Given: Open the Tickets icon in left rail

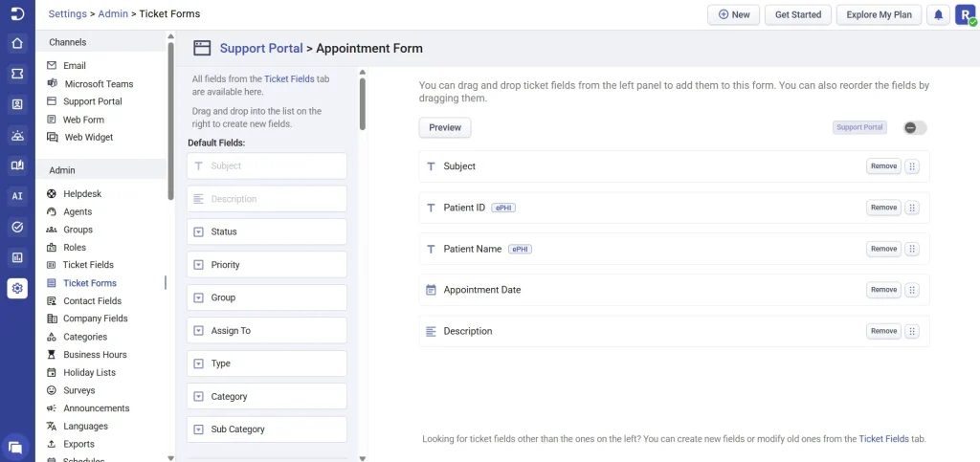Looking at the screenshot, I should coord(17,74).
